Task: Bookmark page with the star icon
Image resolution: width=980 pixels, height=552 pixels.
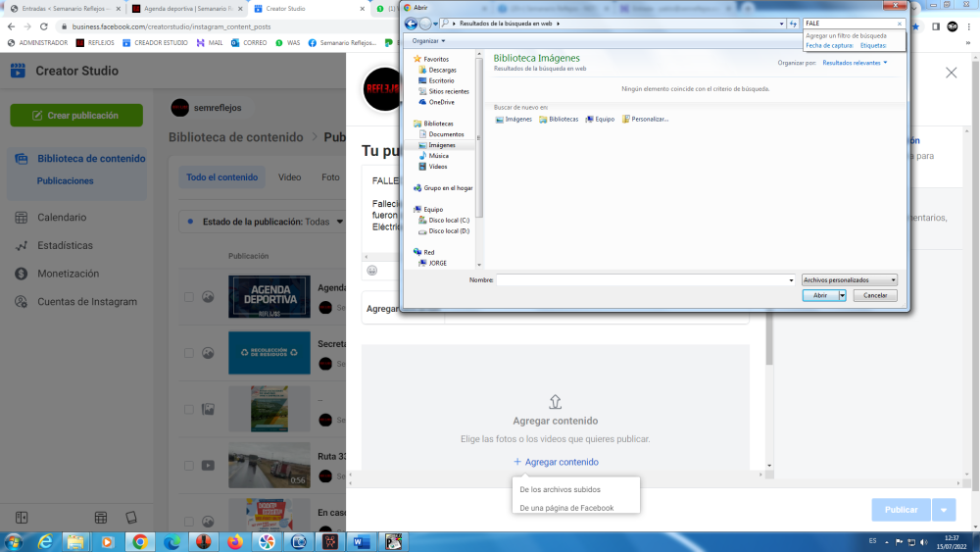Action: 915,26
